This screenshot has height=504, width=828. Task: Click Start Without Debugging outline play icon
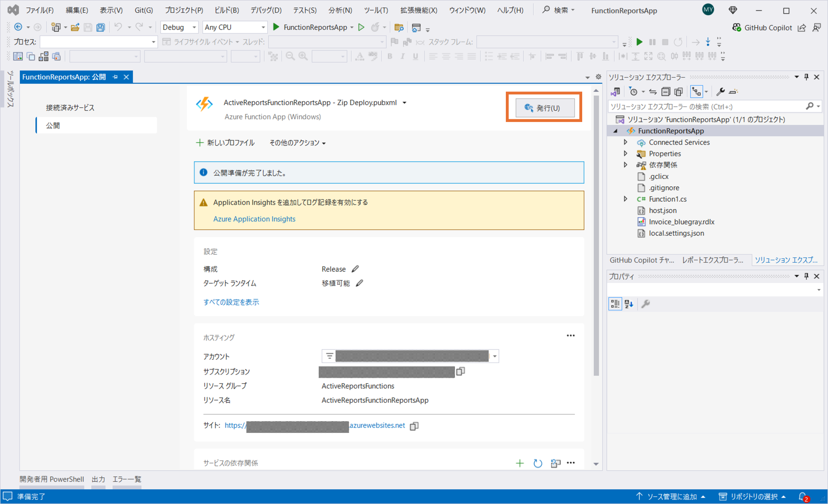click(361, 27)
